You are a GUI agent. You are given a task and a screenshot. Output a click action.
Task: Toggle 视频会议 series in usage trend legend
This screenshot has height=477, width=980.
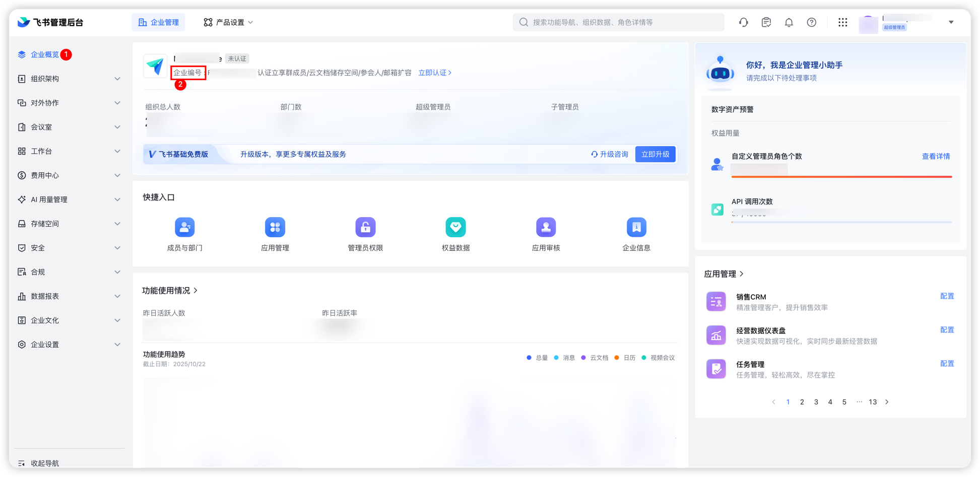pos(659,358)
